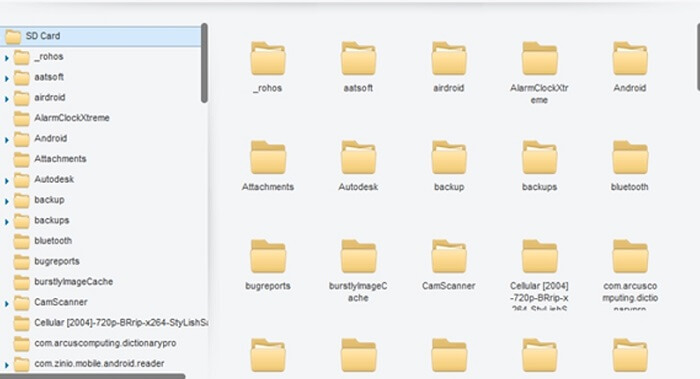Click the sidebar tree vertical scrollbar

coord(204,63)
